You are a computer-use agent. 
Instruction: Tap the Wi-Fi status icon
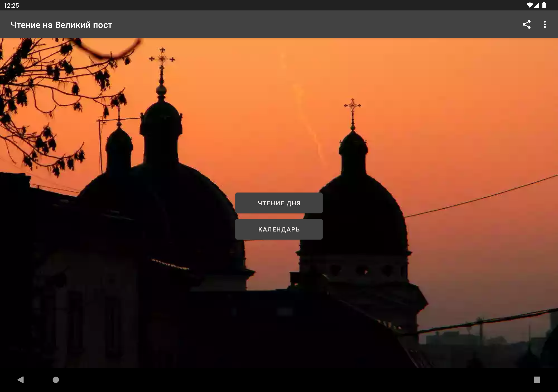[530, 5]
